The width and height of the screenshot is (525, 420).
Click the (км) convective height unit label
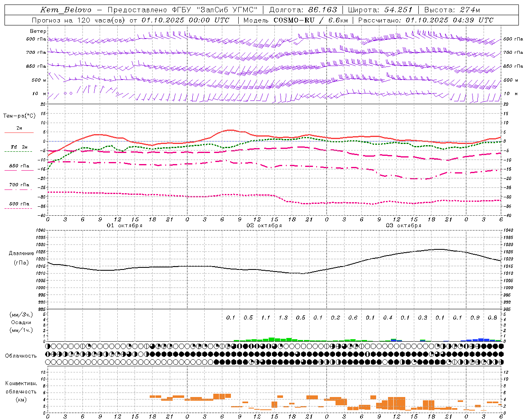pos(21,399)
